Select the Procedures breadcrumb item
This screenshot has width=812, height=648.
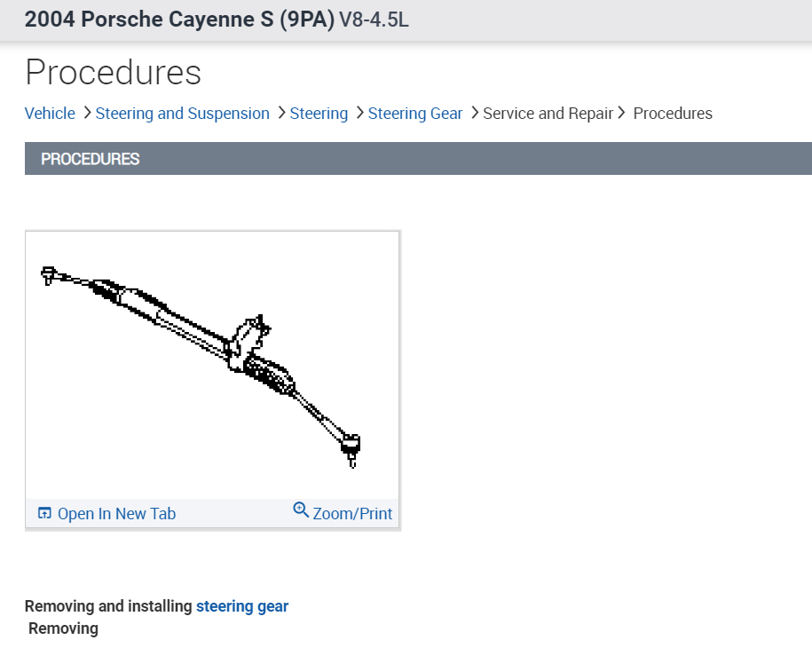tap(673, 113)
